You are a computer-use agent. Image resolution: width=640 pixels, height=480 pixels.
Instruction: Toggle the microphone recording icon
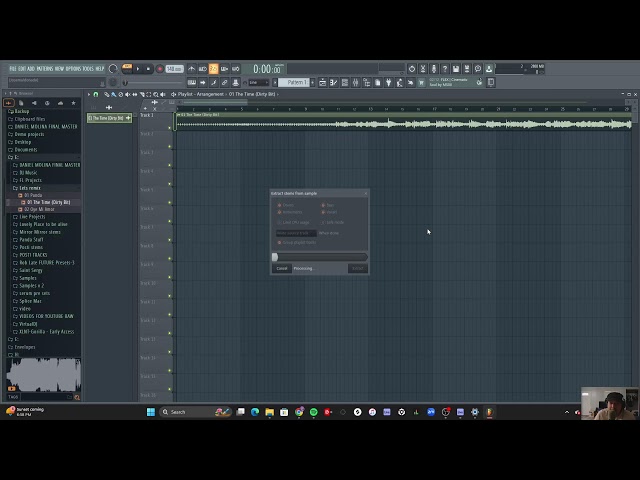coord(434,69)
